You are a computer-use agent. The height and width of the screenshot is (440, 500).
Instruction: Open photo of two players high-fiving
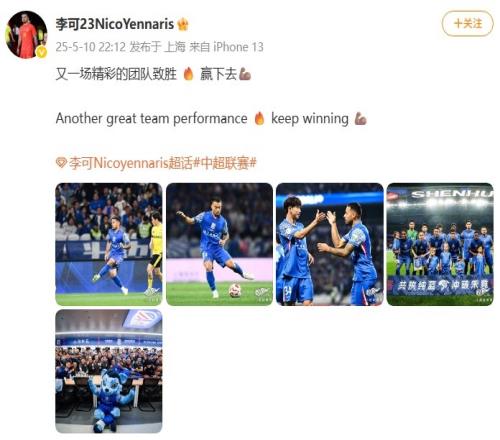pos(330,244)
